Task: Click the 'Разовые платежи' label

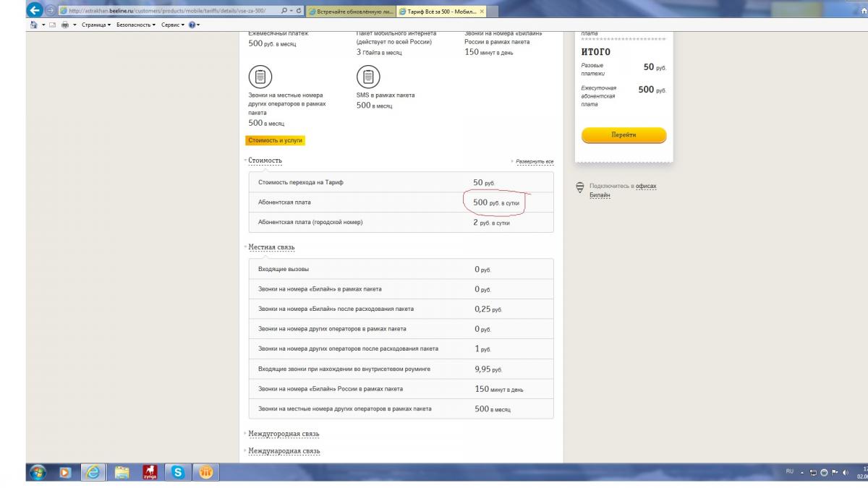Action: (x=594, y=69)
